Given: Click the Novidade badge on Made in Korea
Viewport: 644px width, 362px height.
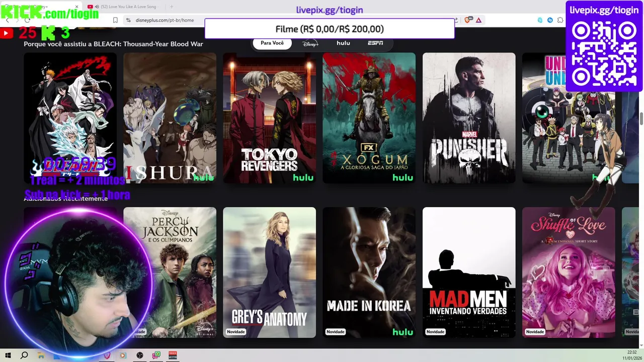Looking at the screenshot, I should pyautogui.click(x=336, y=332).
